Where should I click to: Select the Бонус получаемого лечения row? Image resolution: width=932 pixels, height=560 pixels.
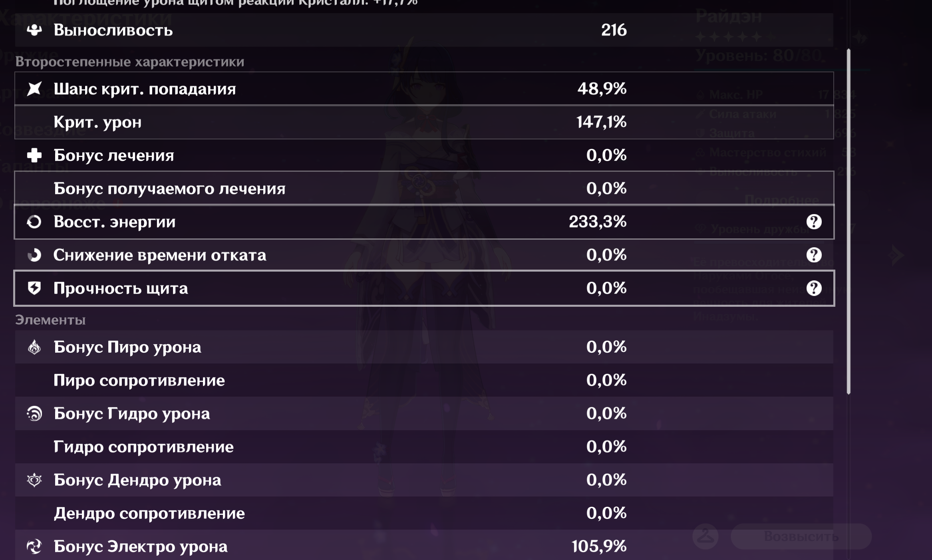point(423,189)
